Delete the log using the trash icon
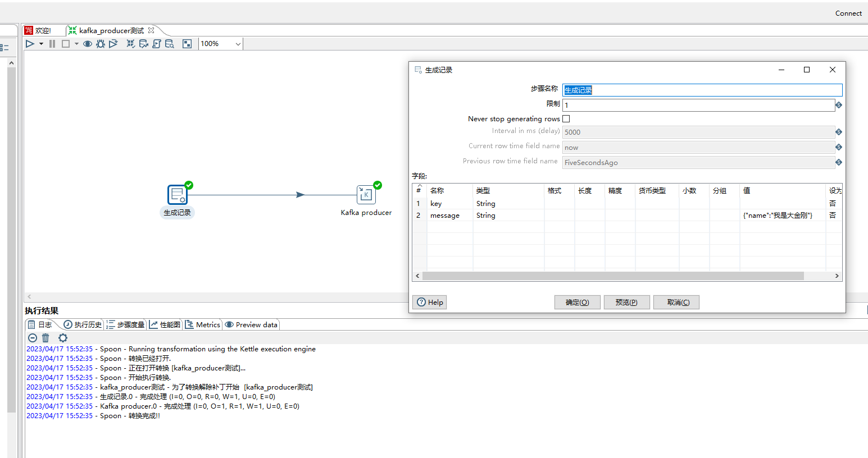The height and width of the screenshot is (458, 868). (46, 338)
